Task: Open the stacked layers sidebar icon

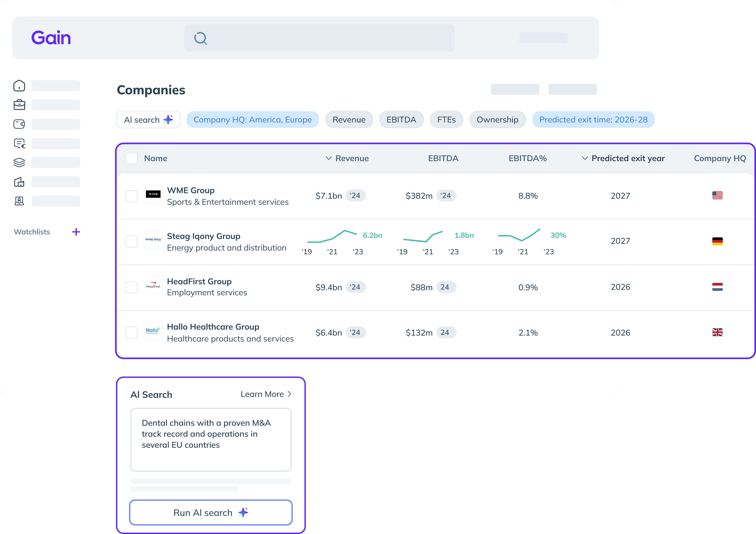Action: 19,162
